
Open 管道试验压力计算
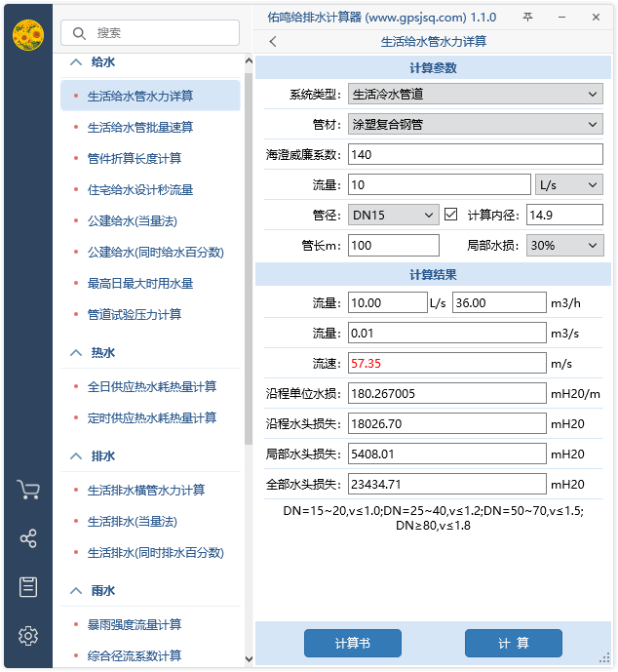point(135,315)
